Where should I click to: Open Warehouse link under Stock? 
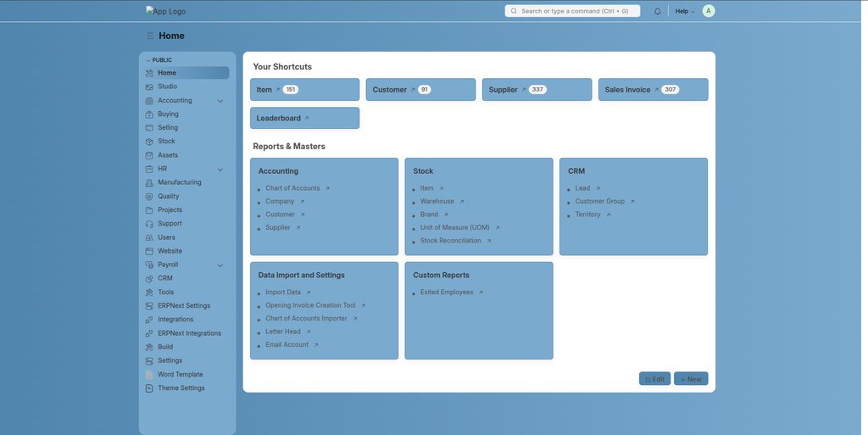coord(437,202)
